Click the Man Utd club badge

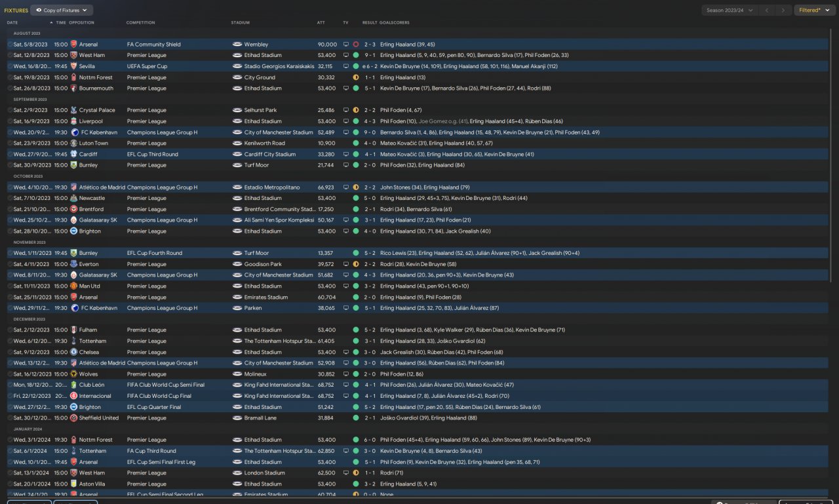point(73,286)
